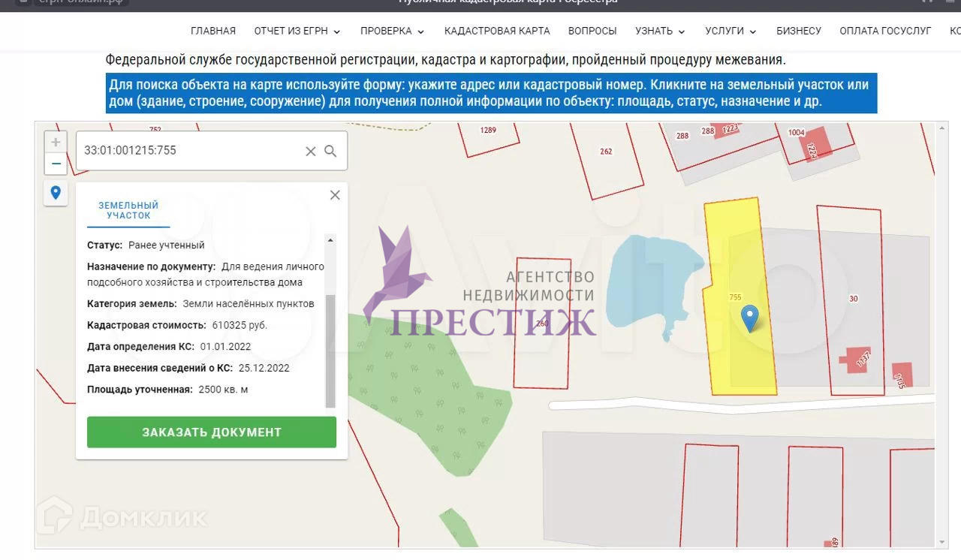This screenshot has height=560, width=961.
Task: Click the cadastral value '610325 руб.'
Action: coord(239,325)
